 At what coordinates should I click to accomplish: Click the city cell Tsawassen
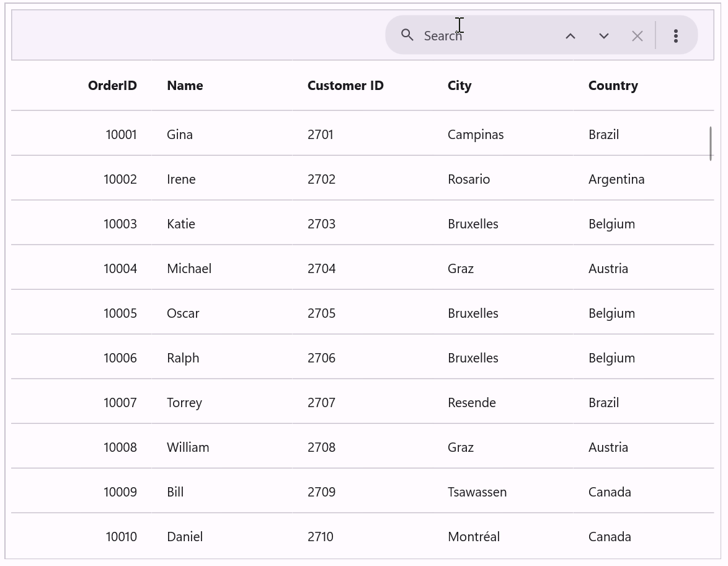(477, 492)
